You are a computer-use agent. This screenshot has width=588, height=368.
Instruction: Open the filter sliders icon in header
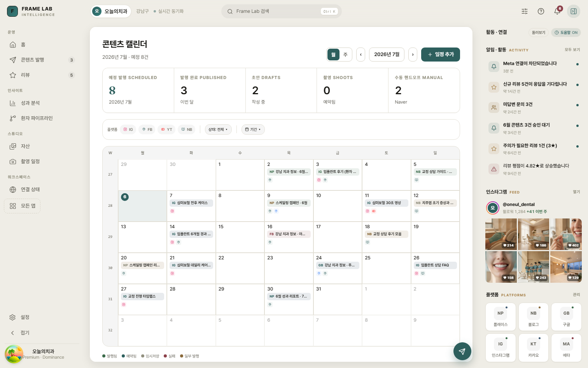525,11
